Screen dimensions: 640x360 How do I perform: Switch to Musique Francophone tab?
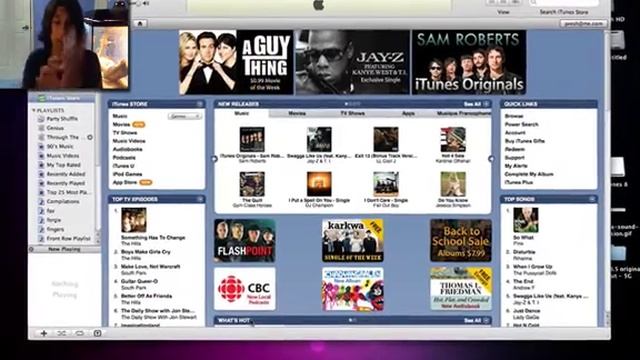point(464,113)
